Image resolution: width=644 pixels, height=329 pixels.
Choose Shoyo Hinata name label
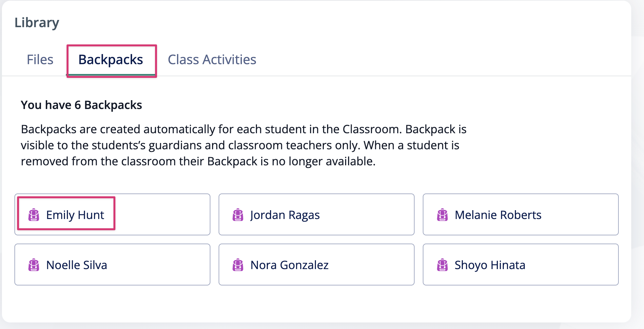[x=490, y=265]
